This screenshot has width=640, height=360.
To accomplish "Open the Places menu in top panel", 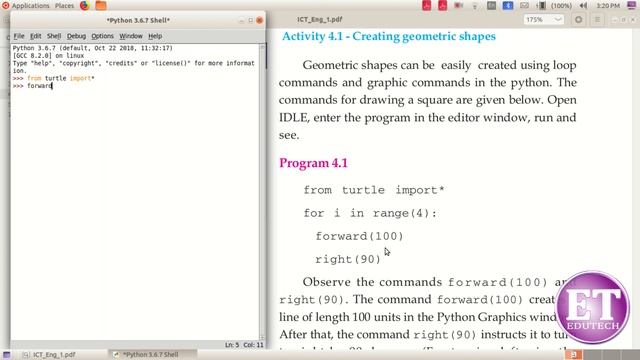I will pos(64,6).
